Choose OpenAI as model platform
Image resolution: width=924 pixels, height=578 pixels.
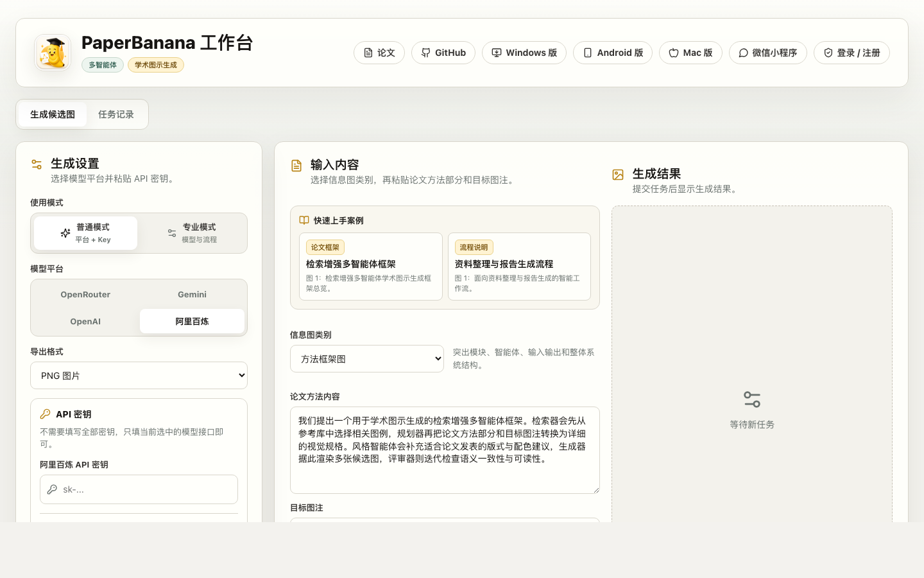click(85, 322)
